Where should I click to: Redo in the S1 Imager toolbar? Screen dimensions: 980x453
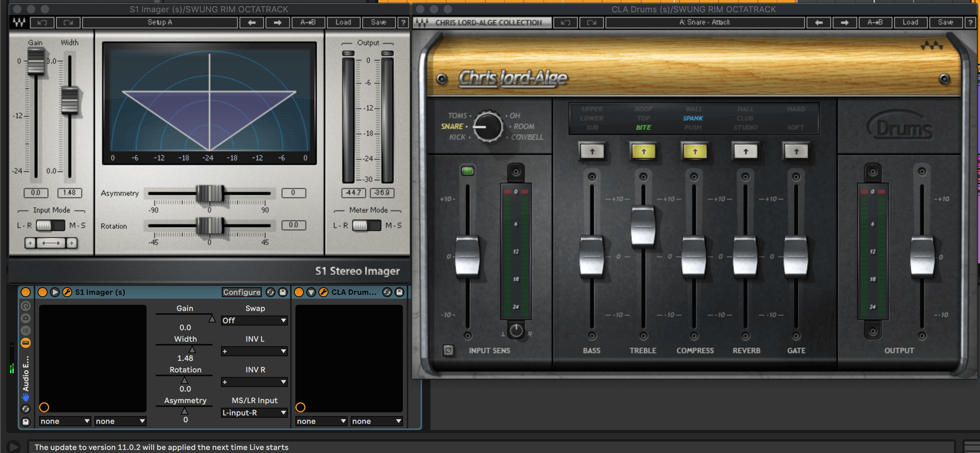tap(68, 23)
